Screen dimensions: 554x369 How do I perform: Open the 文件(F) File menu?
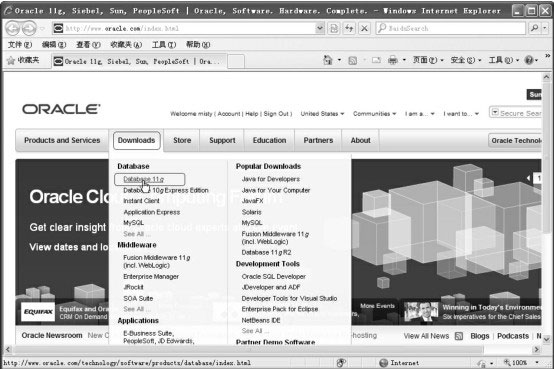click(20, 45)
